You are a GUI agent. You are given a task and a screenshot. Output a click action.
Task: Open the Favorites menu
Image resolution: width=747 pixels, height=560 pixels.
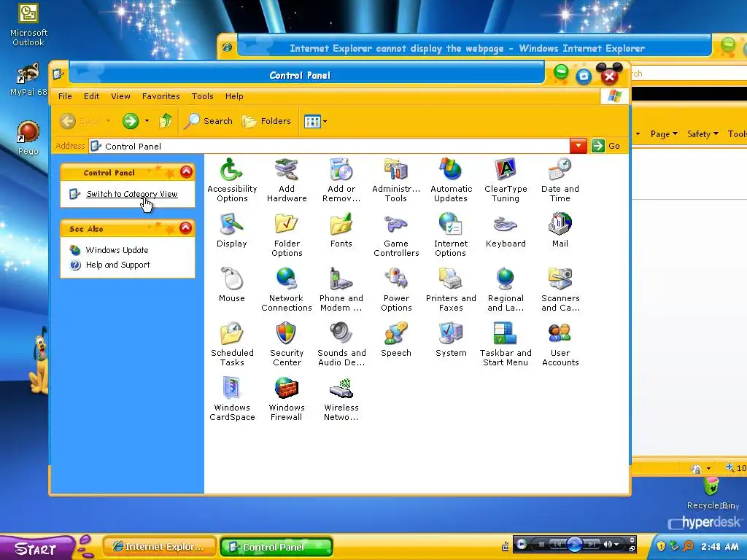point(161,96)
